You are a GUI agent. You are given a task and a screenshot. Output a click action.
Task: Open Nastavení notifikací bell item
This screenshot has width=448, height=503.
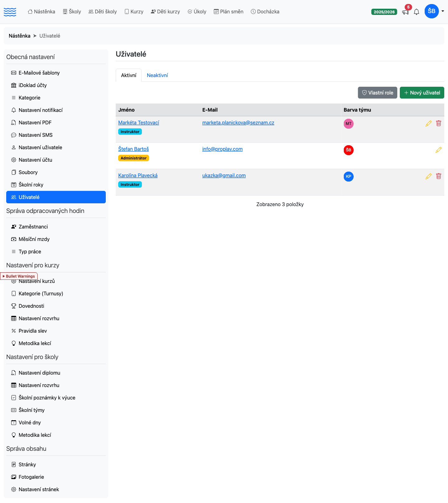point(56,110)
